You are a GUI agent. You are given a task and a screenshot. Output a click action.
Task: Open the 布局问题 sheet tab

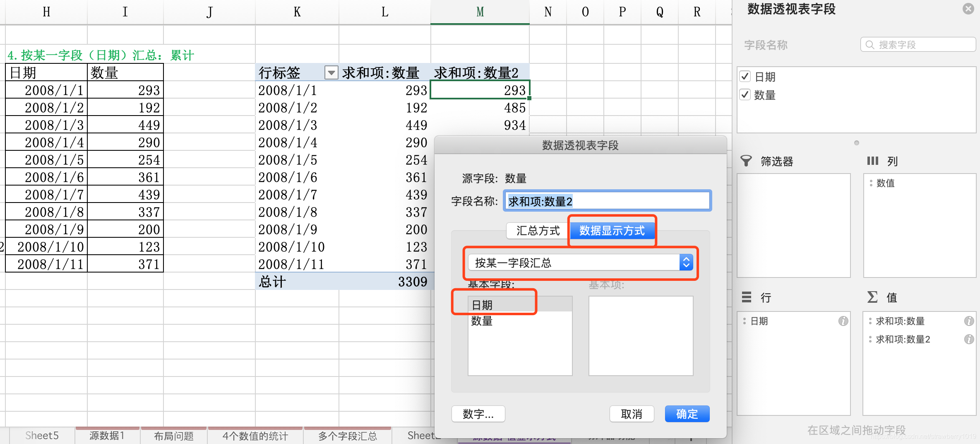(174, 436)
